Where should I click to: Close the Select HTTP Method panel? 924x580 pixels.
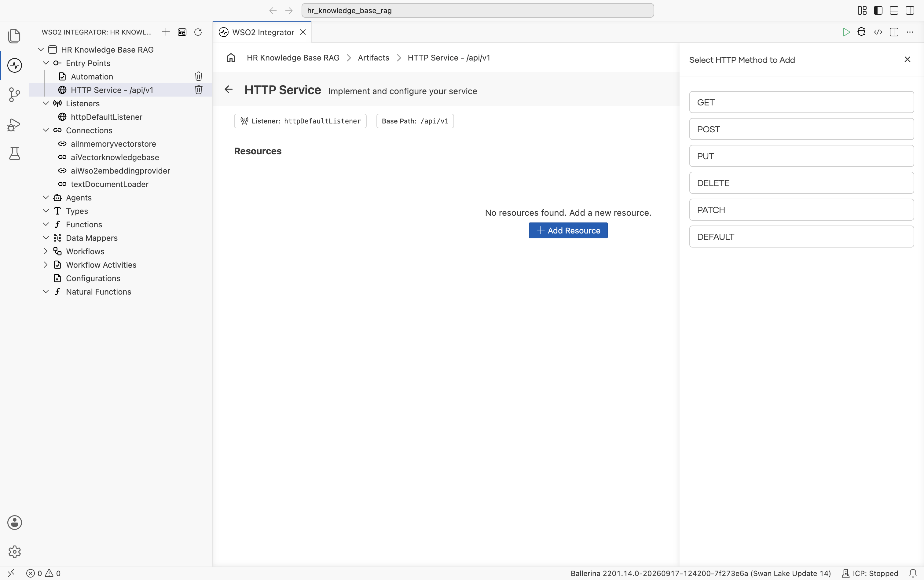[907, 60]
